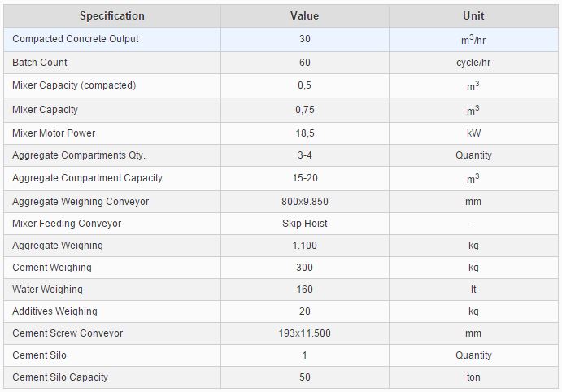Click the 18,5 value cell
Viewport: 562px width, 392px height.
click(304, 133)
